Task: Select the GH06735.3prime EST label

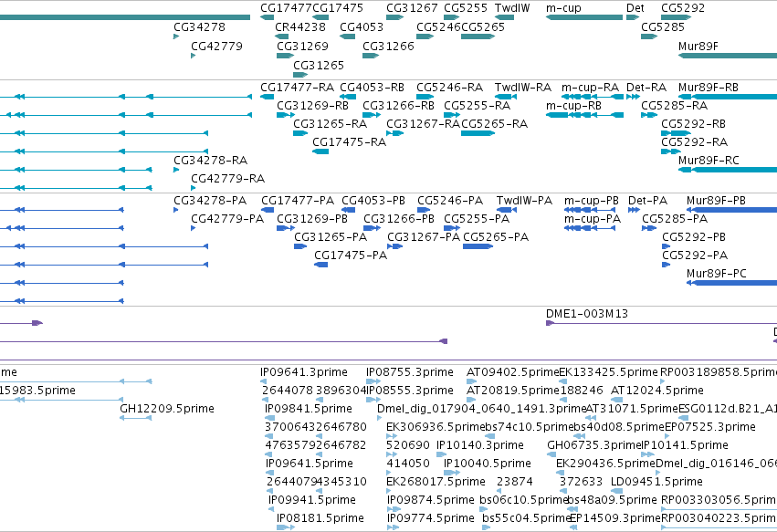Action: 594,445
